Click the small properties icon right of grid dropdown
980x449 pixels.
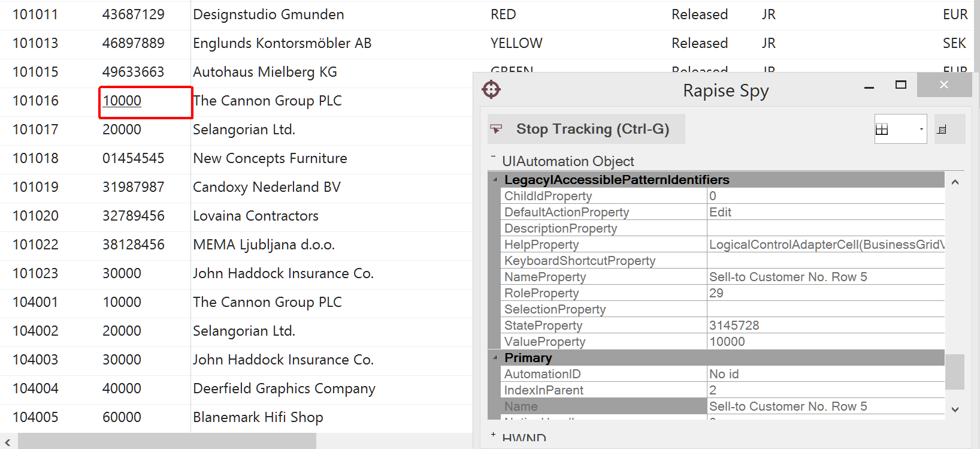click(942, 129)
